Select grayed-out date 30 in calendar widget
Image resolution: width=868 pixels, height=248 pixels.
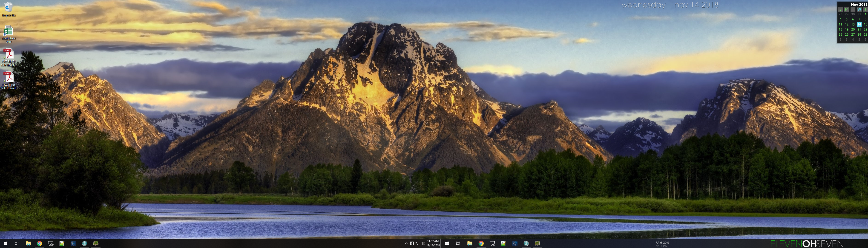(x=853, y=14)
